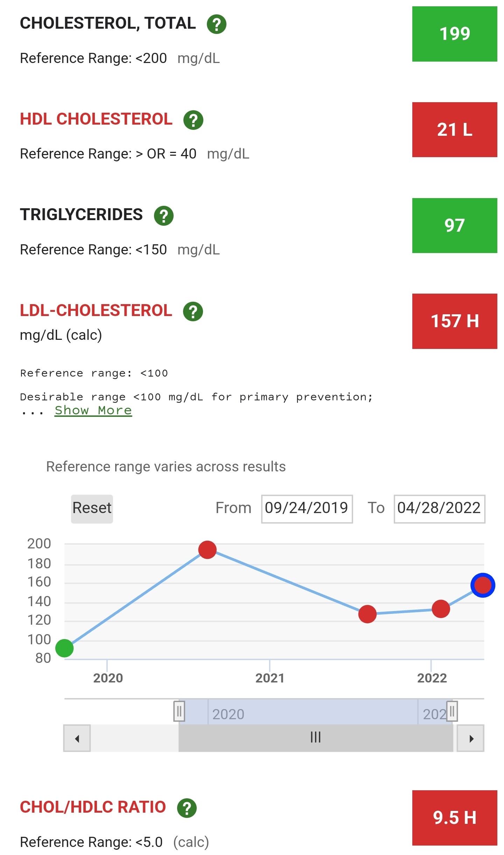Tap the LDL-Cholesterol help icon
The width and height of the screenshot is (504, 855).
click(193, 311)
